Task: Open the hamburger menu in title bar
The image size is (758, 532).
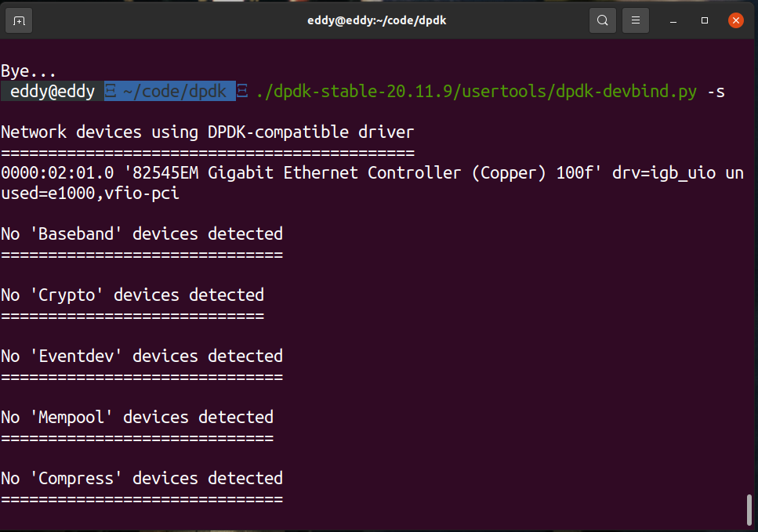Action: tap(636, 20)
